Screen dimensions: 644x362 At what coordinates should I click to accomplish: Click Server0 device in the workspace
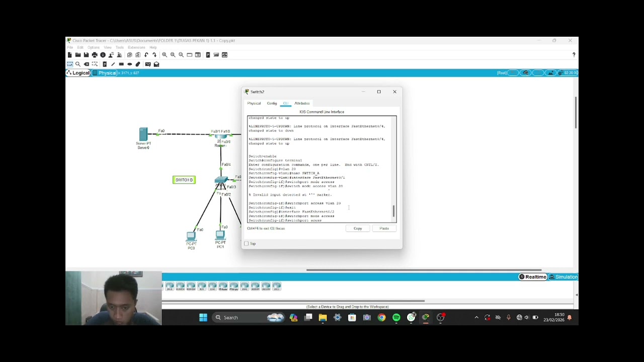pyautogui.click(x=143, y=134)
